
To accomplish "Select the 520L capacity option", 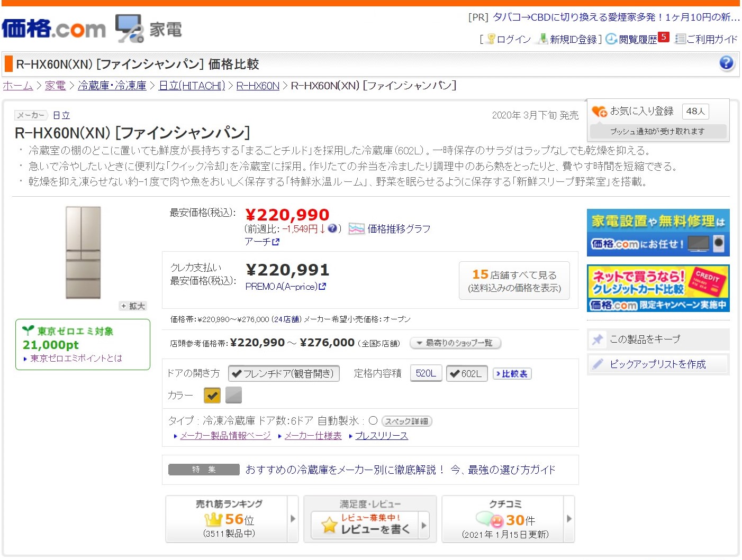I will pyautogui.click(x=426, y=373).
